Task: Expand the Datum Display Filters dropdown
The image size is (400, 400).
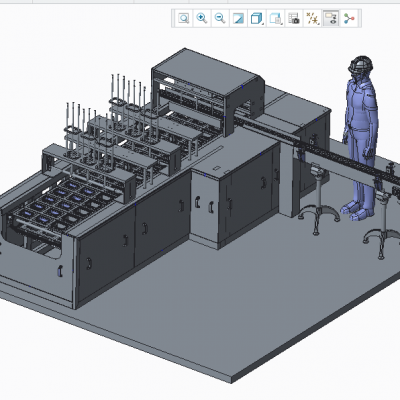Action: tap(312, 18)
